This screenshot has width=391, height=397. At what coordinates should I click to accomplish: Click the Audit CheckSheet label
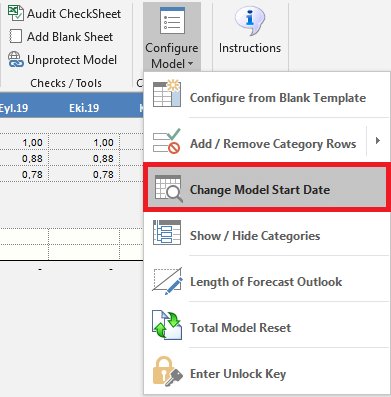(x=74, y=14)
